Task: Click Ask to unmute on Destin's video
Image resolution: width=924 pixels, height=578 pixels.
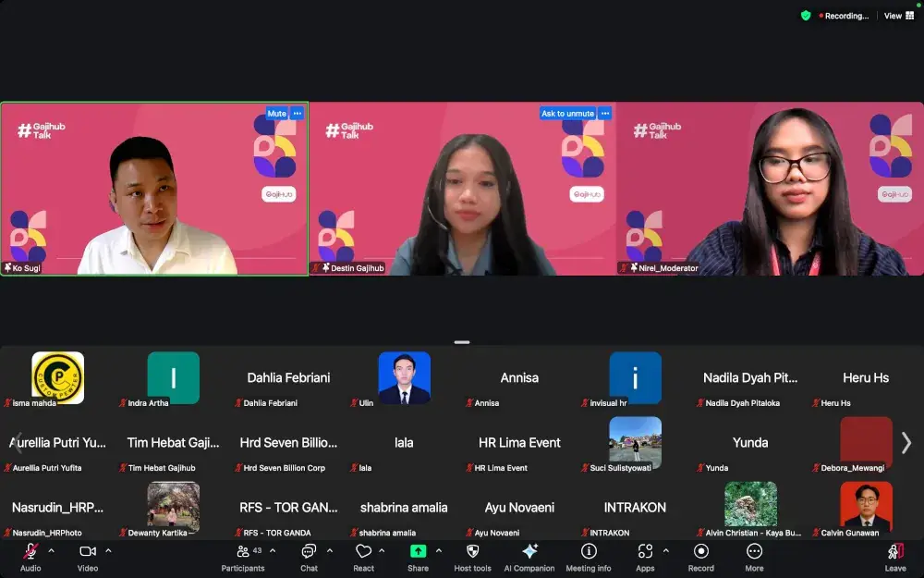Action: click(567, 114)
